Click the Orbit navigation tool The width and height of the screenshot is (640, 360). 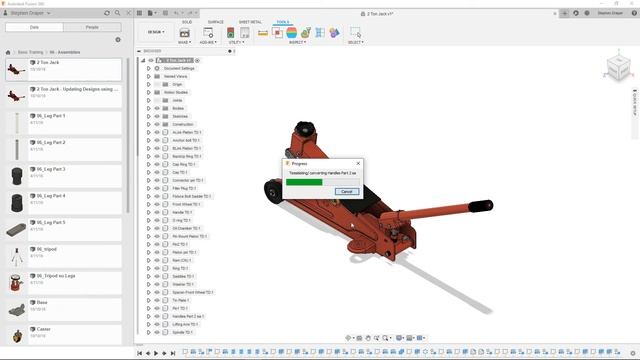coord(349,338)
